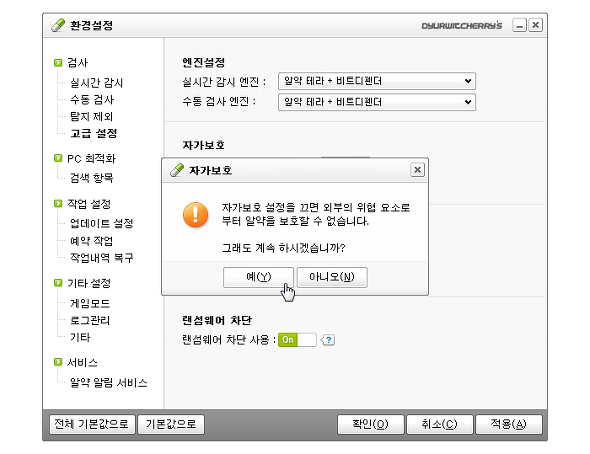The width and height of the screenshot is (590, 454).
Task: Select 검사 category in the sidebar
Action: [x=78, y=62]
